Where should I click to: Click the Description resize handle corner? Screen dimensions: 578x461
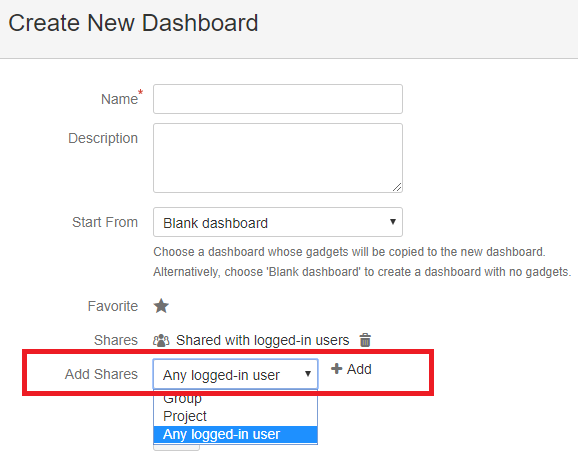(x=397, y=187)
